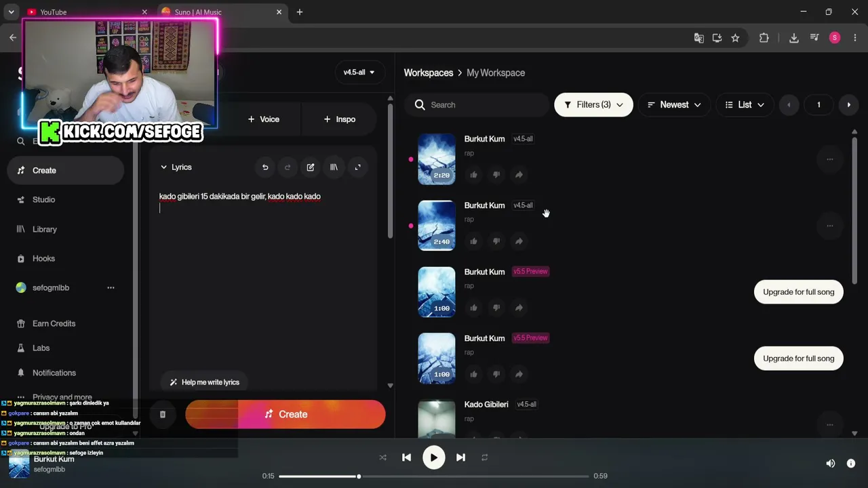Like the 2:40 Burkut Kum song

[x=473, y=241]
